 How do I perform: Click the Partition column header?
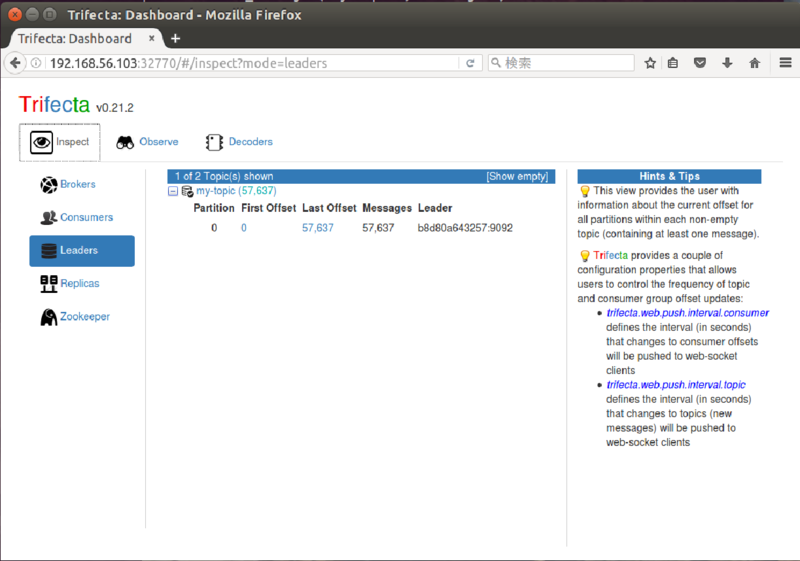[214, 208]
